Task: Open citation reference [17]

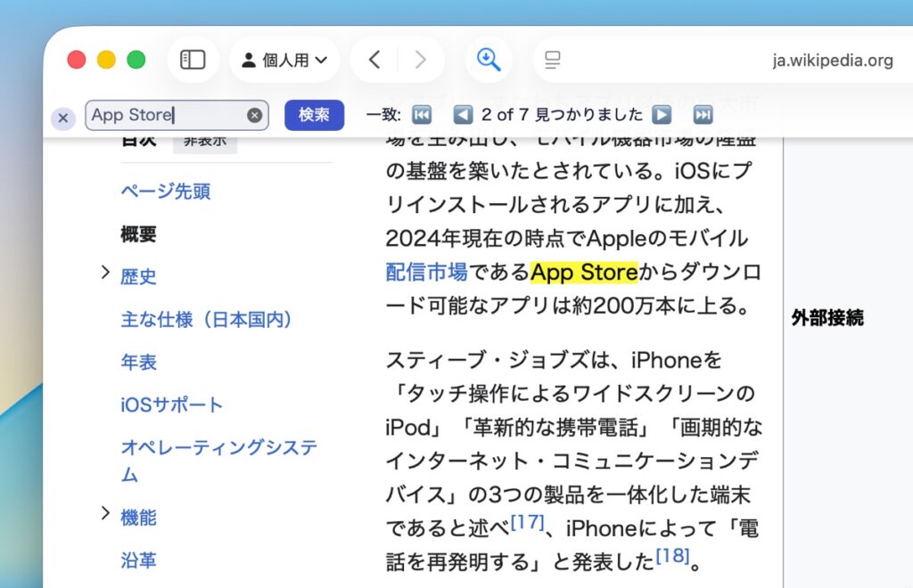Action: click(527, 522)
